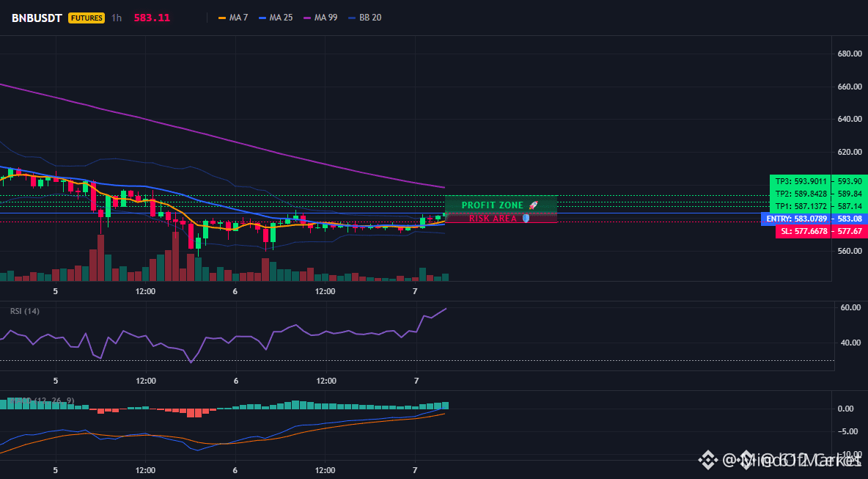This screenshot has height=479, width=868.
Task: Toggle the MA 7 legend entry
Action: click(x=234, y=18)
